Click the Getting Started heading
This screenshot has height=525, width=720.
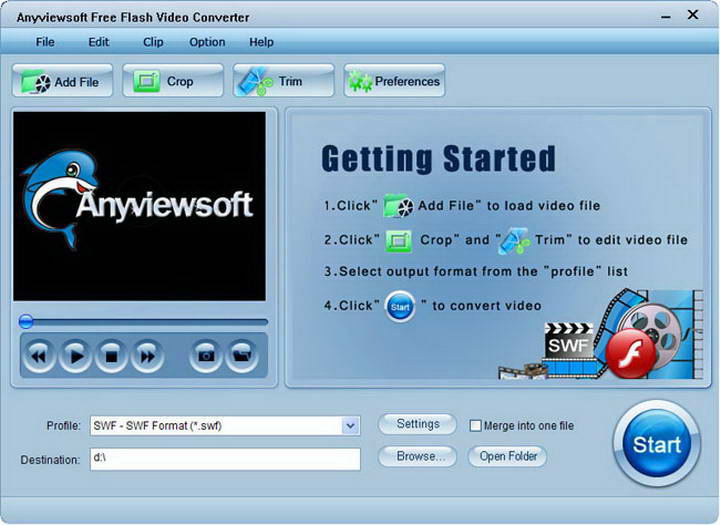click(439, 158)
